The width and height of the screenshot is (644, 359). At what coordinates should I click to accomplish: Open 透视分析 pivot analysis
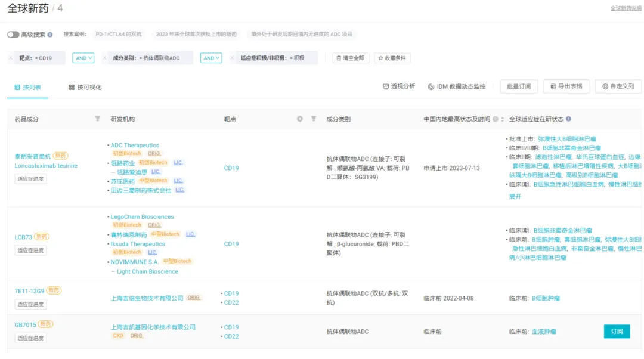click(x=399, y=86)
